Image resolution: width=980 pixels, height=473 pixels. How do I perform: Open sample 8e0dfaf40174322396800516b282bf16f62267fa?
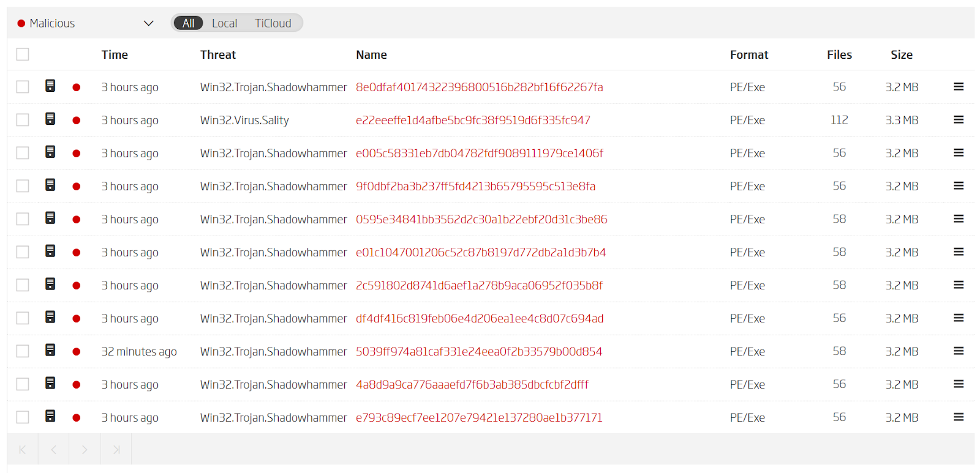[480, 87]
